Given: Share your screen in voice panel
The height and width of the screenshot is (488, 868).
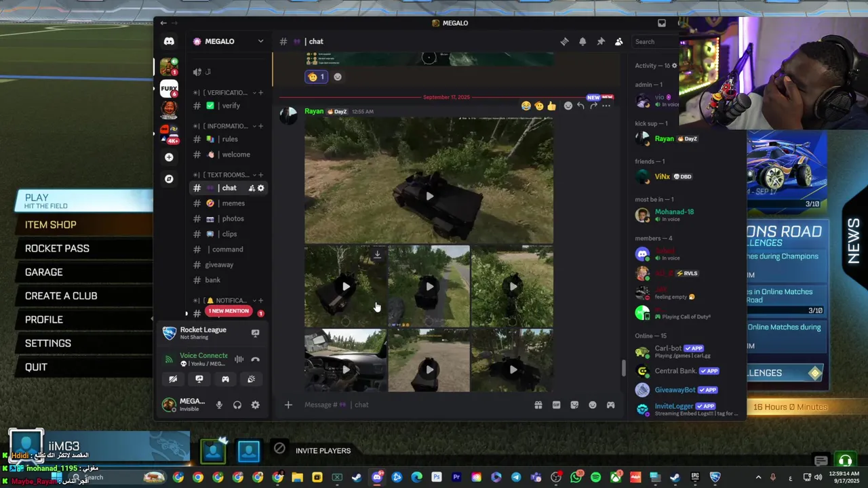Looking at the screenshot, I should point(199,379).
